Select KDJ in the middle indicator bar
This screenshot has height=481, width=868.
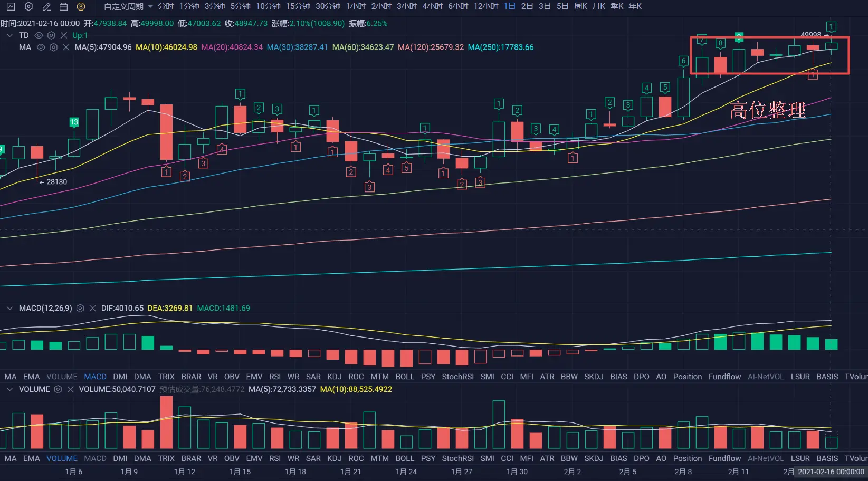click(334, 377)
